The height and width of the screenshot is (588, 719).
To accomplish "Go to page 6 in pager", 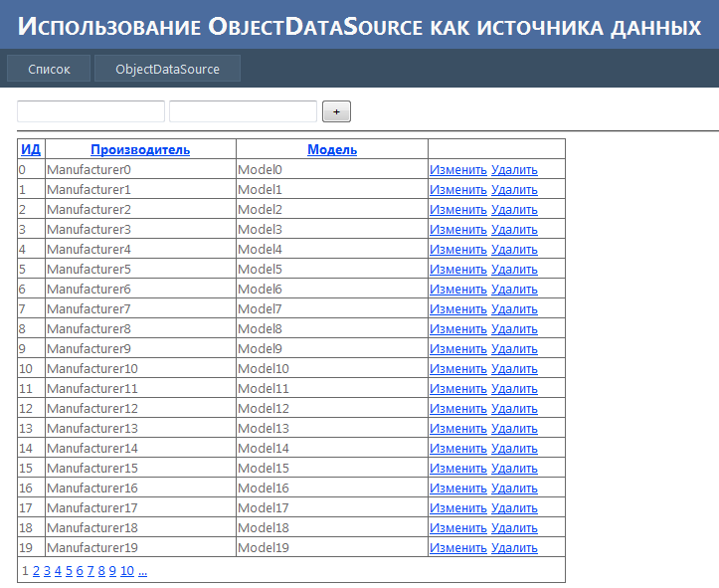I will (80, 570).
